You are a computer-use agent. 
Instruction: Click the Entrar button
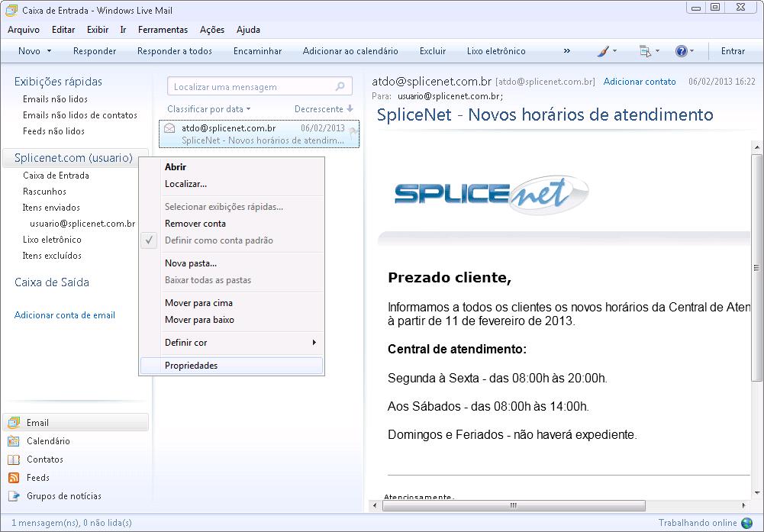tap(733, 51)
